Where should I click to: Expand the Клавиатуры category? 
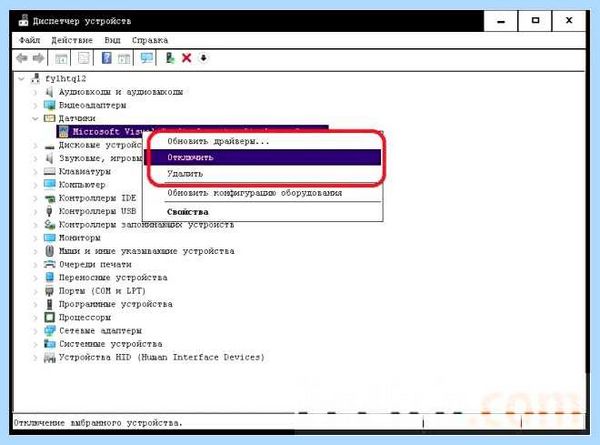35,172
